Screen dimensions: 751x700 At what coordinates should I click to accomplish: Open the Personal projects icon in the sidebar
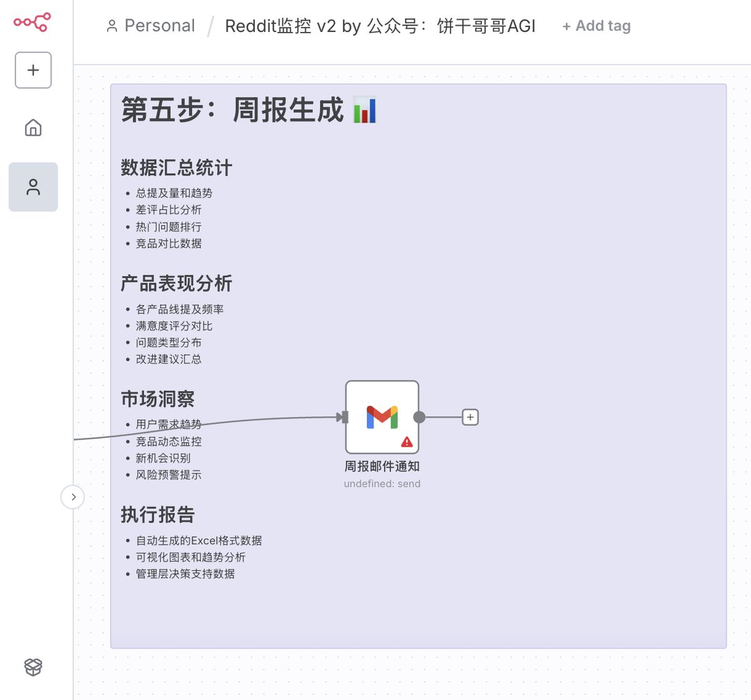point(33,186)
